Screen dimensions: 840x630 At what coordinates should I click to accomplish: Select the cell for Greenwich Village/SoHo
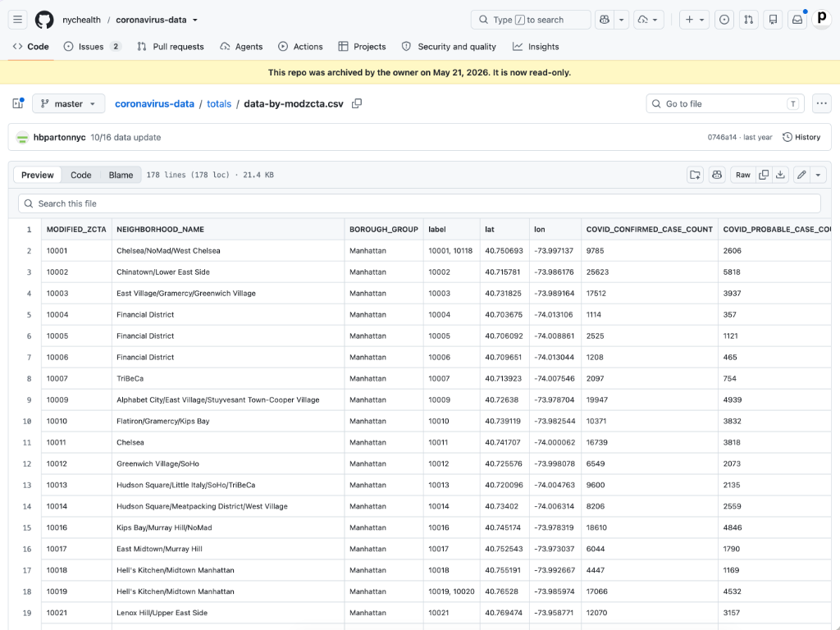[x=228, y=464]
